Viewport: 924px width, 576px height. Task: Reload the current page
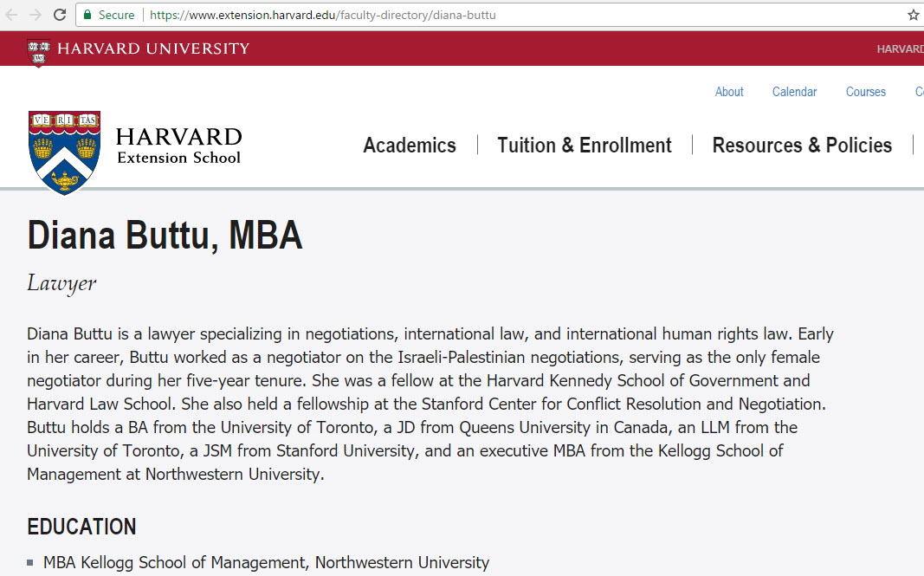(60, 15)
